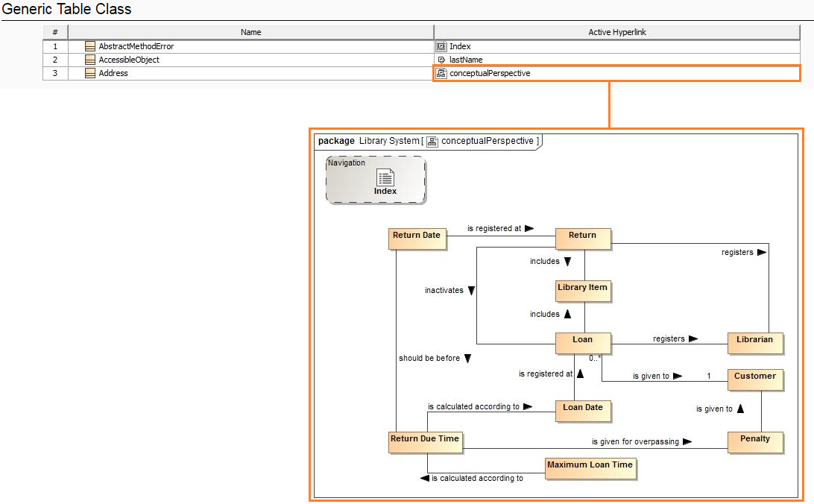
Task: Select row number 3 cell
Action: click(x=55, y=73)
